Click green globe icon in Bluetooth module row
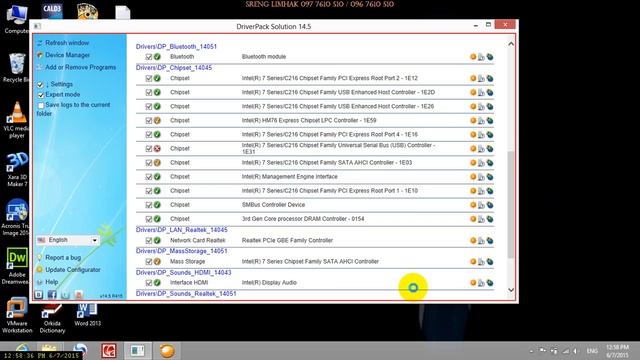 [490, 57]
